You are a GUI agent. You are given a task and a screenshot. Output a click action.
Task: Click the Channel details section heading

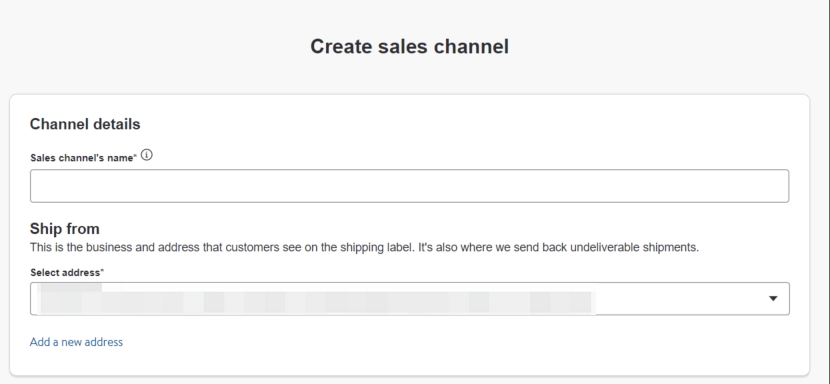tap(85, 124)
